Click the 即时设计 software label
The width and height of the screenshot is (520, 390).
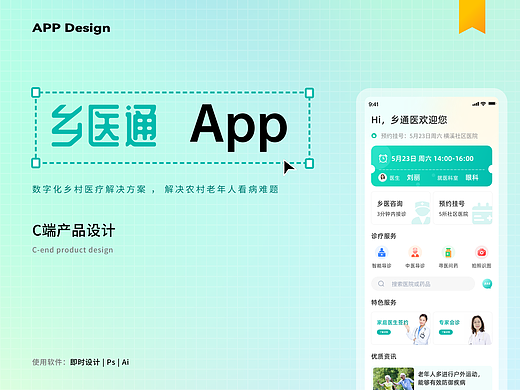tap(85, 362)
